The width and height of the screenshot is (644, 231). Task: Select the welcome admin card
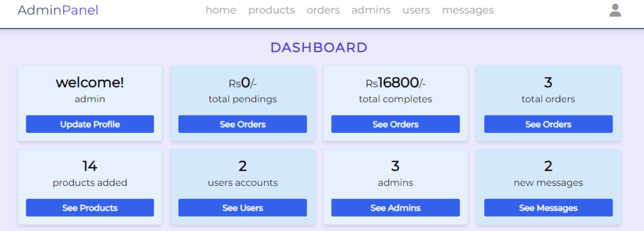tap(90, 103)
